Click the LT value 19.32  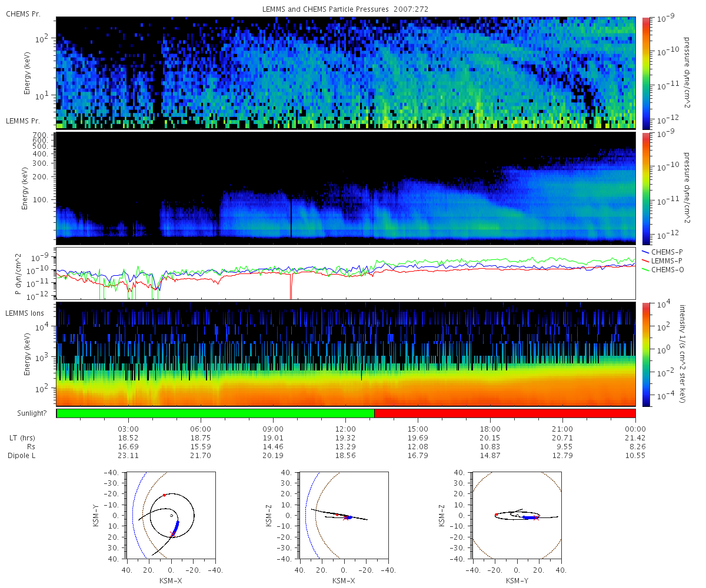[x=345, y=439]
